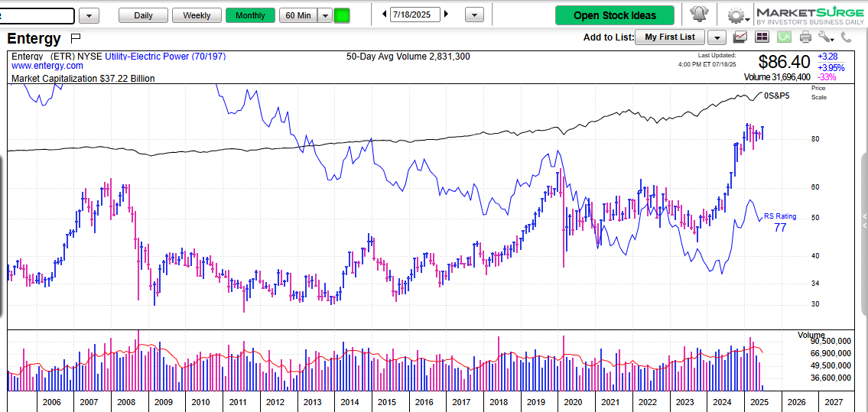868x412 pixels.
Task: Open the wrench tools menu
Action: (825, 37)
